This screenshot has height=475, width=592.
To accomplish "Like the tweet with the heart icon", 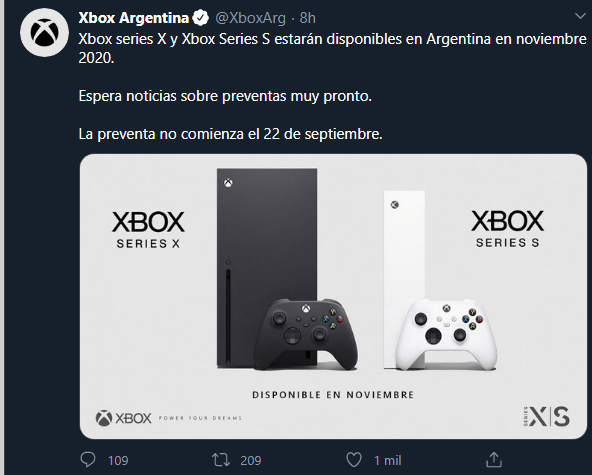I will click(x=354, y=460).
